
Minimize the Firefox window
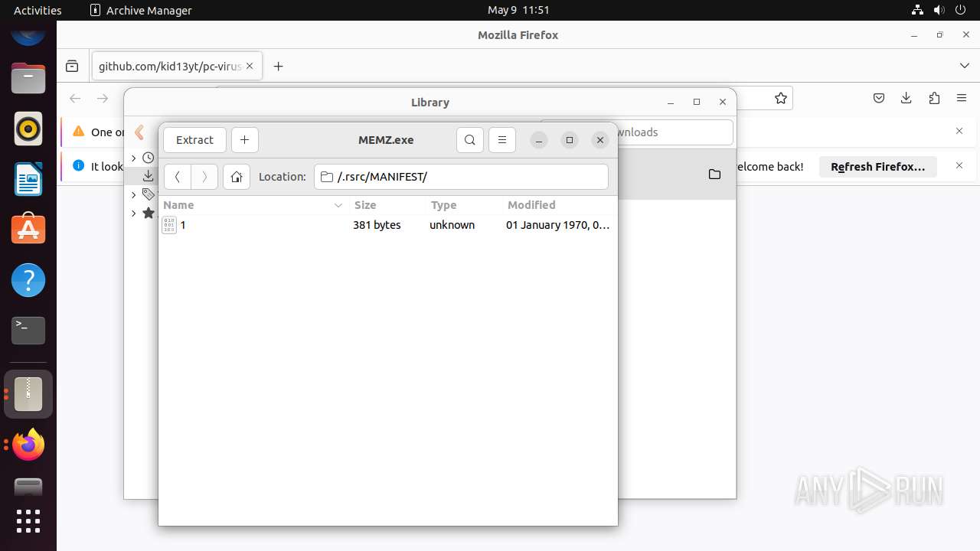pyautogui.click(x=914, y=35)
